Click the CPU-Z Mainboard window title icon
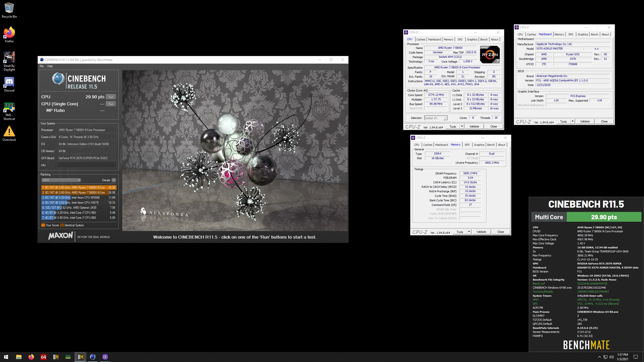The image size is (644, 362). (517, 27)
